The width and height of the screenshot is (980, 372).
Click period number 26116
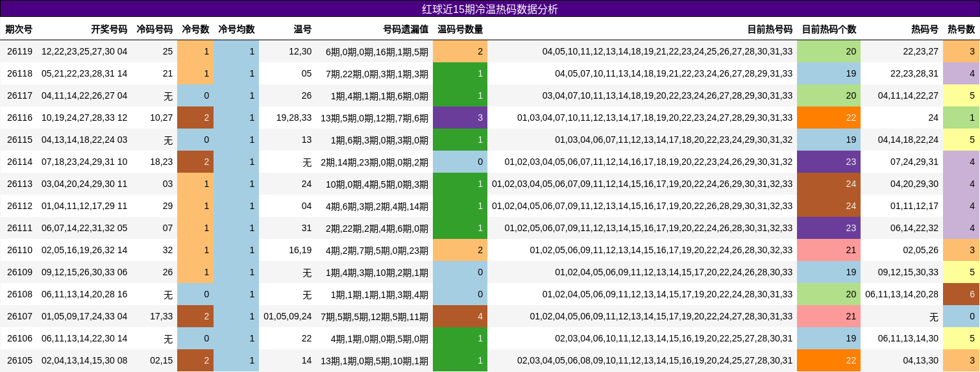point(19,118)
